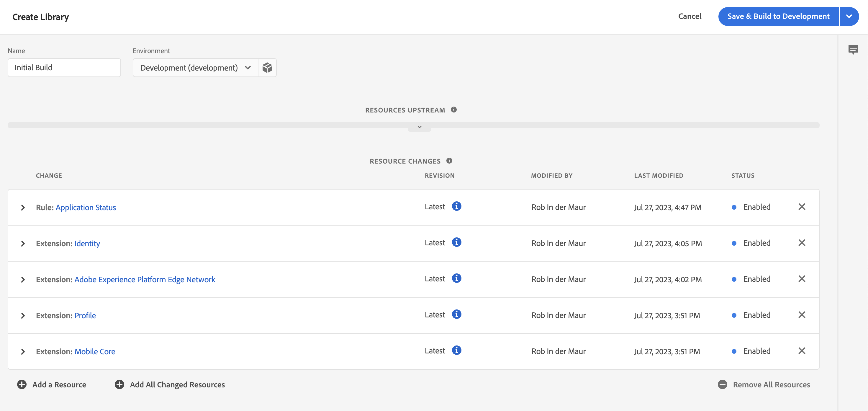Screen dimensions: 868x411
Task: Open the Adobe Experience Platform Edge Network link
Action: tap(145, 280)
